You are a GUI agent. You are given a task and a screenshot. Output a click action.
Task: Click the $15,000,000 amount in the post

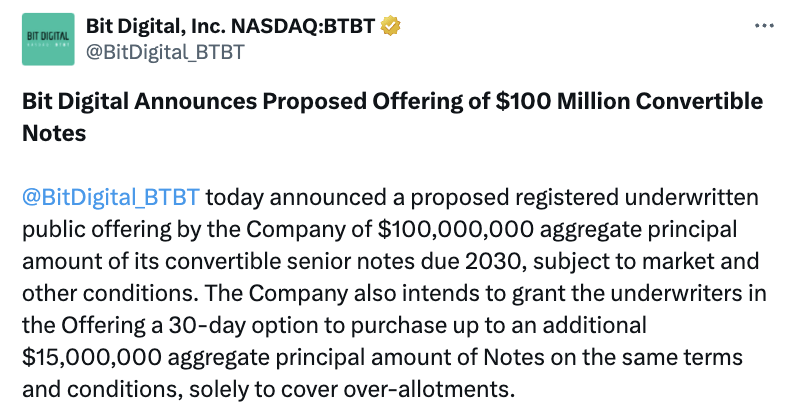pyautogui.click(x=92, y=357)
